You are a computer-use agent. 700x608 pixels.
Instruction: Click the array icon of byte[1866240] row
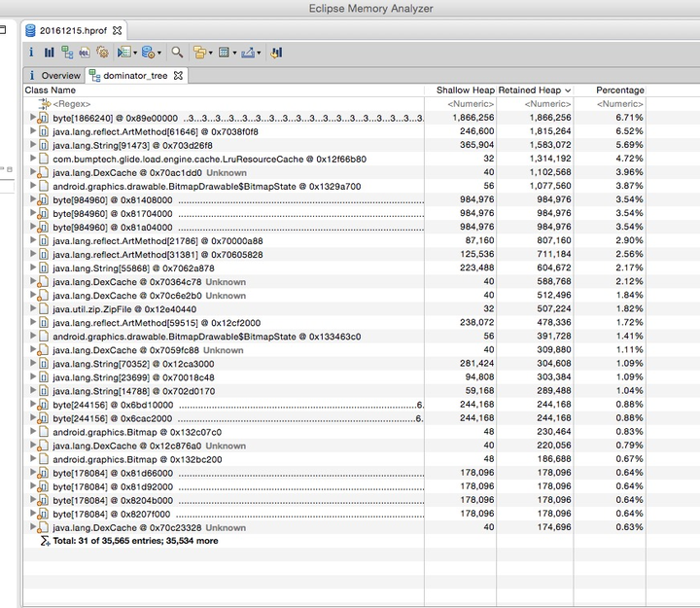pos(43,119)
